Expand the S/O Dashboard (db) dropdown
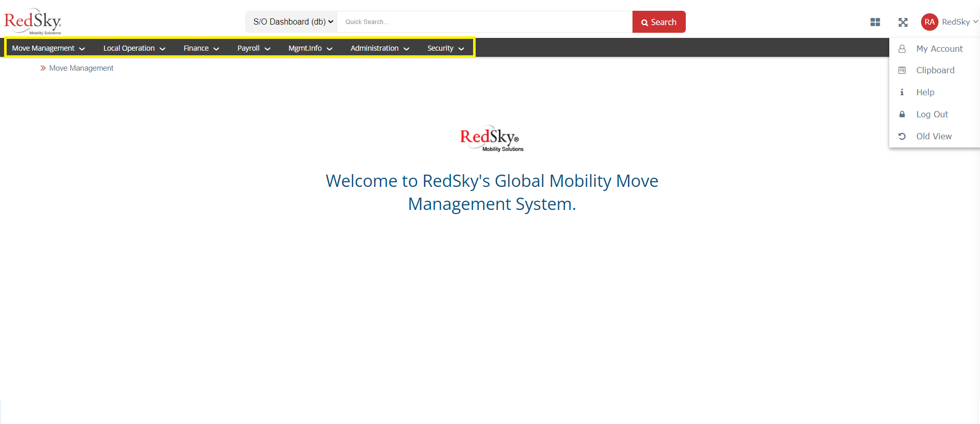Image resolution: width=980 pixels, height=424 pixels. 292,22
